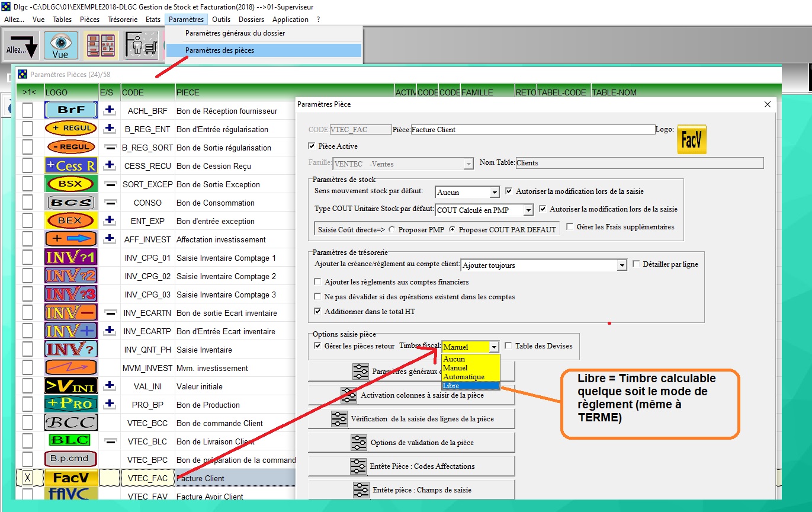Select the BCC logo icon

[70, 423]
